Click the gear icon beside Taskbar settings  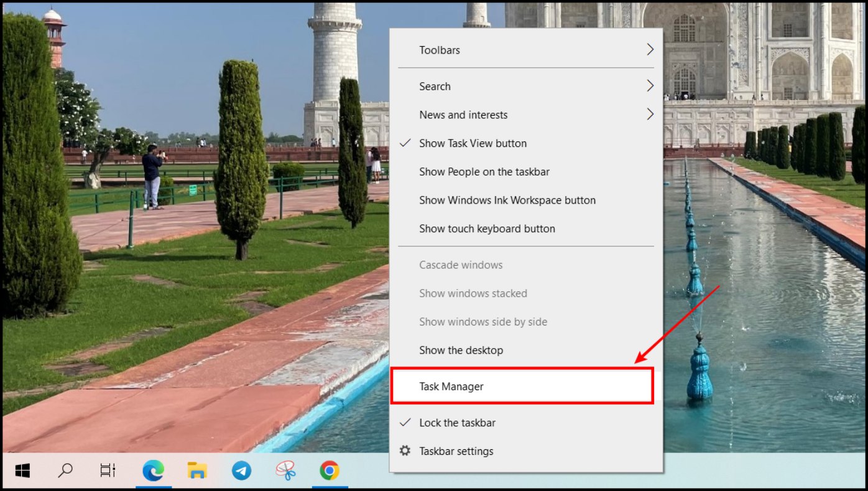[x=405, y=451]
